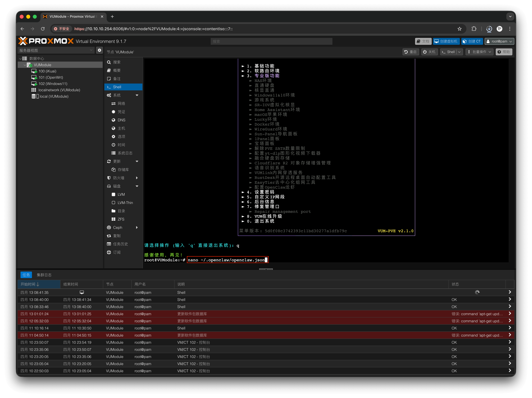532x398 pixels.
Task: Click the browser bookmark star icon
Action: pos(459,29)
